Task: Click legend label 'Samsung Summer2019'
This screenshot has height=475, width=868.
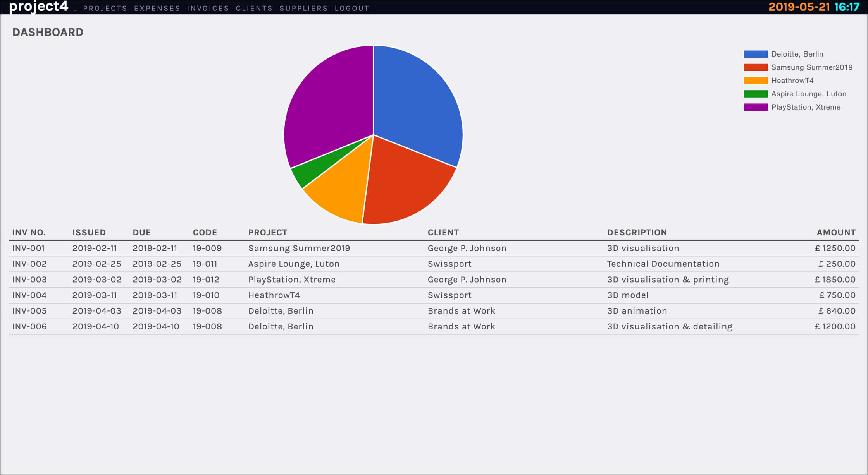Action: coord(812,67)
